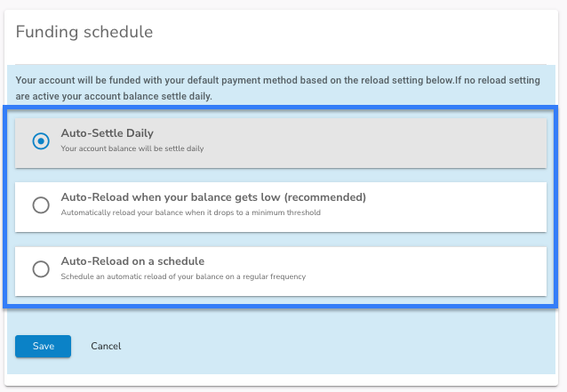567x392 pixels.
Task: Choose the Auto-Reload low balance radio button
Action: pyautogui.click(x=41, y=205)
